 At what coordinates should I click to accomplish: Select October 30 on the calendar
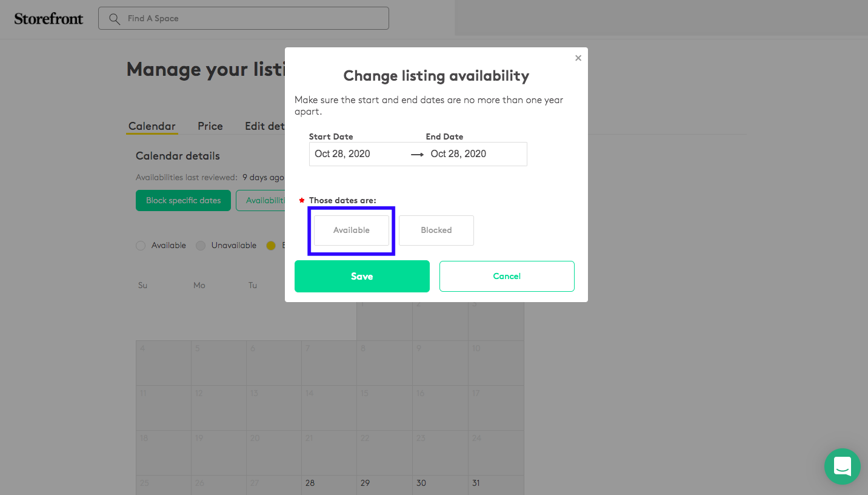440,485
